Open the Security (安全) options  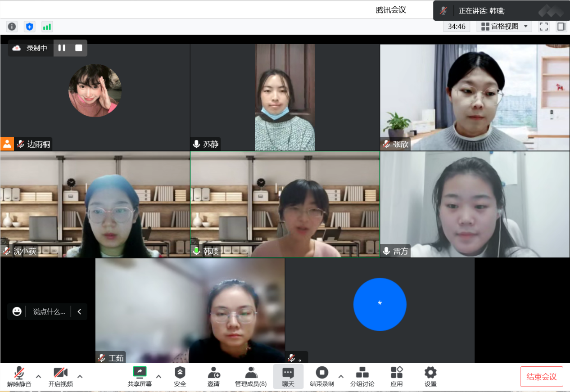(180, 377)
